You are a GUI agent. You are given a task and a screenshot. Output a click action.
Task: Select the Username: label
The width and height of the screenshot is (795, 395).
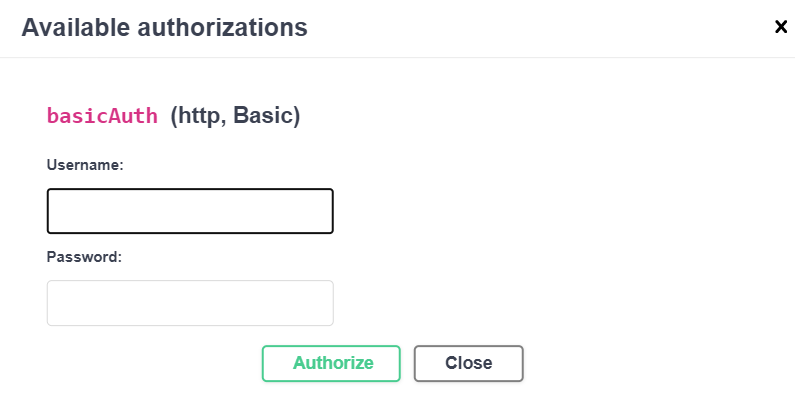(x=85, y=165)
